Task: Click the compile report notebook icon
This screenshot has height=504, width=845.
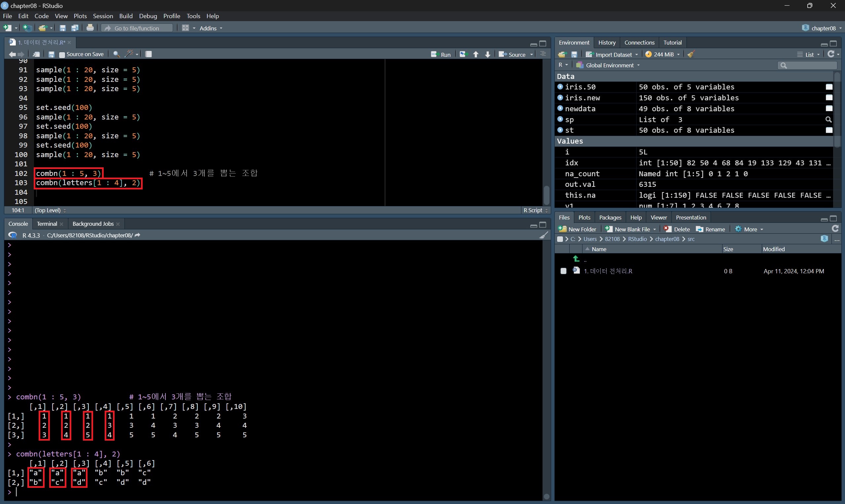Action: click(x=149, y=54)
